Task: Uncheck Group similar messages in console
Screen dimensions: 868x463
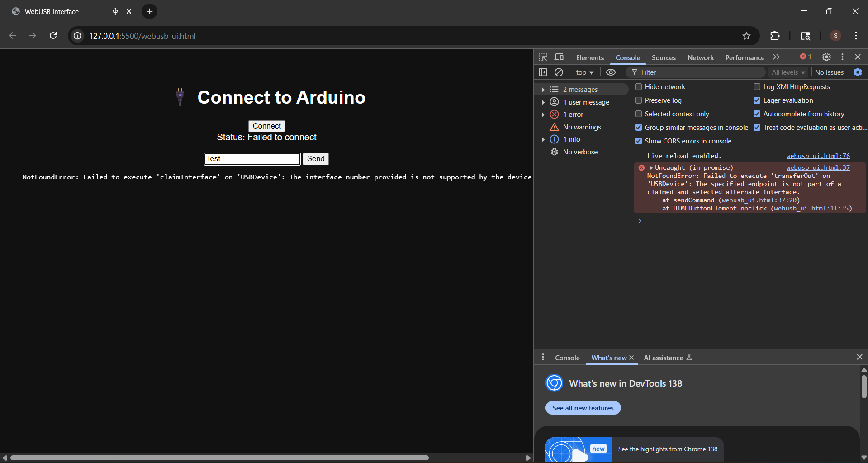Action: (x=638, y=128)
